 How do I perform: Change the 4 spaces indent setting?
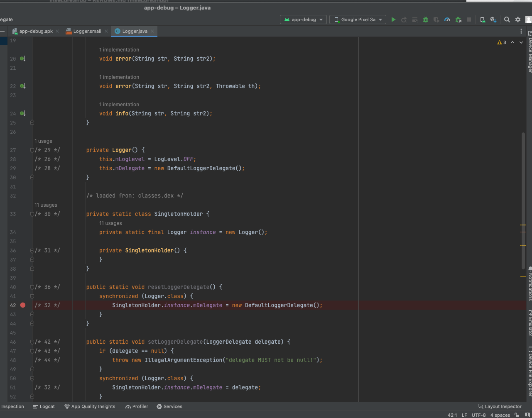coord(500,415)
